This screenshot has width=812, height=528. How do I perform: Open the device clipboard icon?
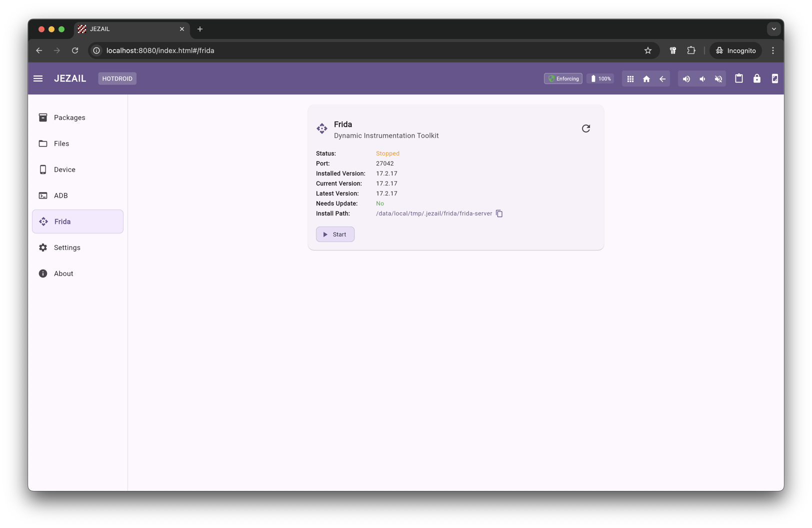[739, 78]
